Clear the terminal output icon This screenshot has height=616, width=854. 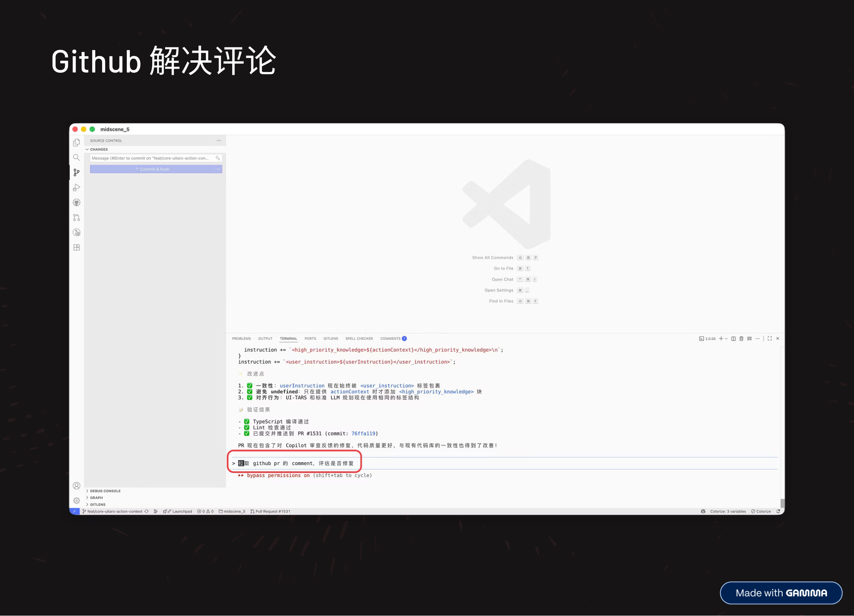click(x=749, y=339)
